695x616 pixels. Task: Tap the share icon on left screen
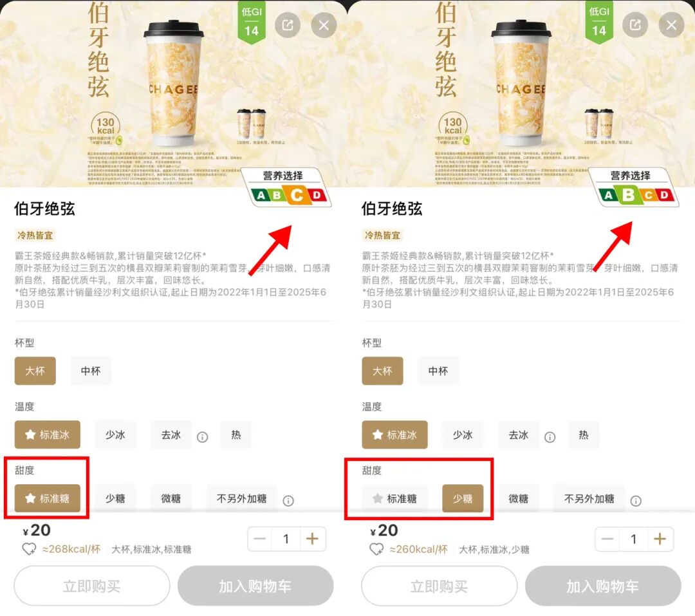(287, 25)
